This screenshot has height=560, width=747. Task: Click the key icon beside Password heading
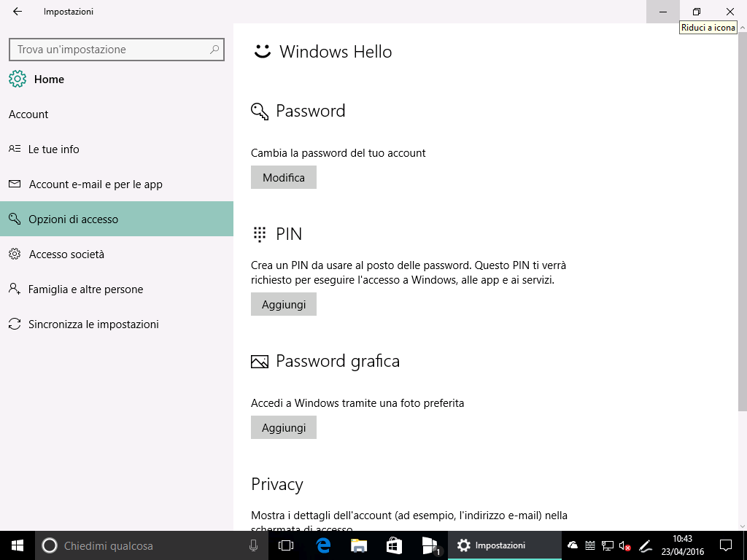pos(260,112)
